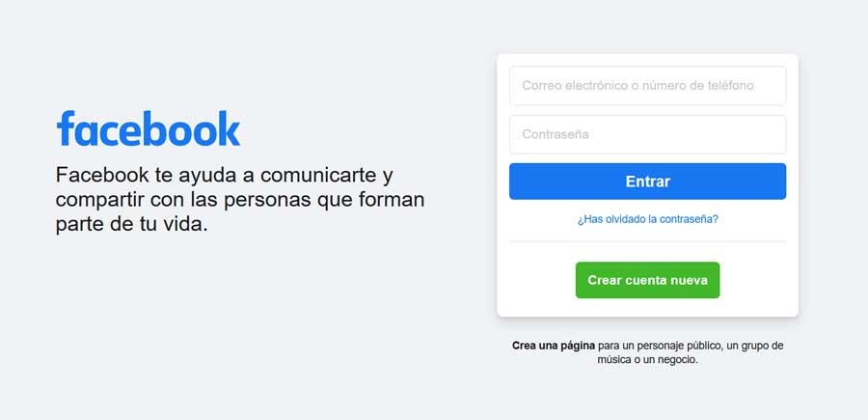Click the phrase parte de tu vida
The height and width of the screenshot is (420, 868).
tap(132, 226)
